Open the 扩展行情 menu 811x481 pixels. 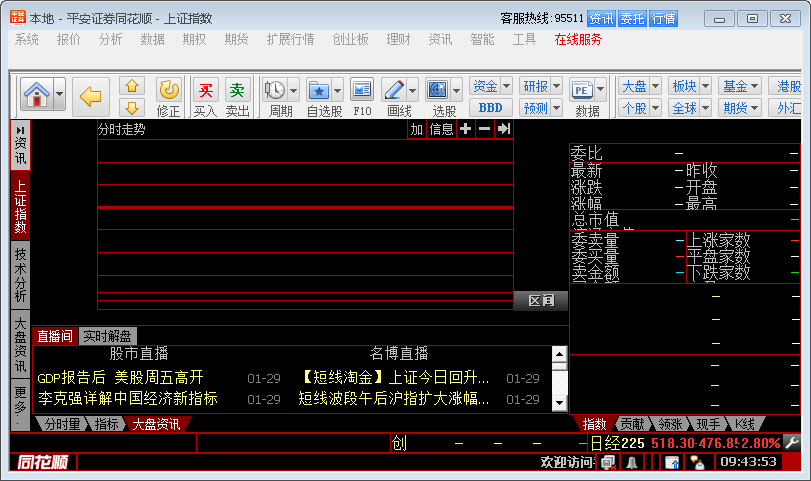[x=291, y=39]
